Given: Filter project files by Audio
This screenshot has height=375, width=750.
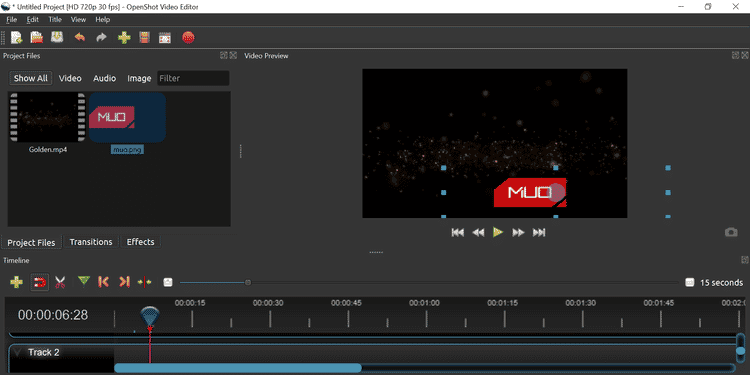Looking at the screenshot, I should [x=104, y=78].
